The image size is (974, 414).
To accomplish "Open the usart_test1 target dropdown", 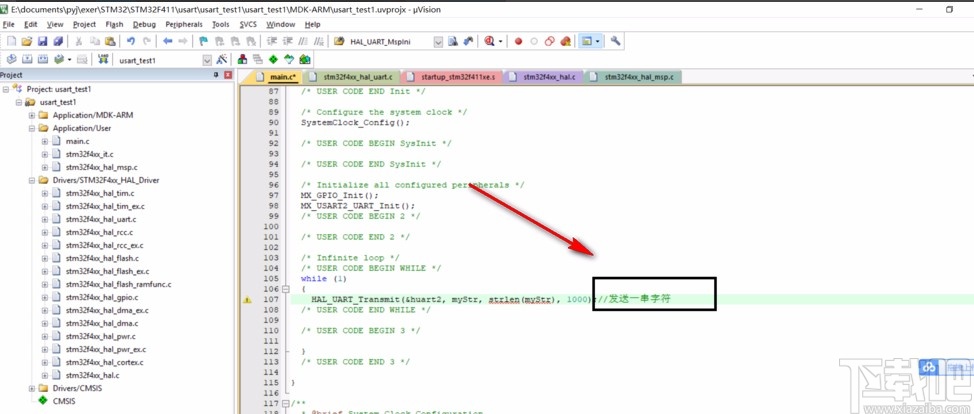I will click(207, 60).
